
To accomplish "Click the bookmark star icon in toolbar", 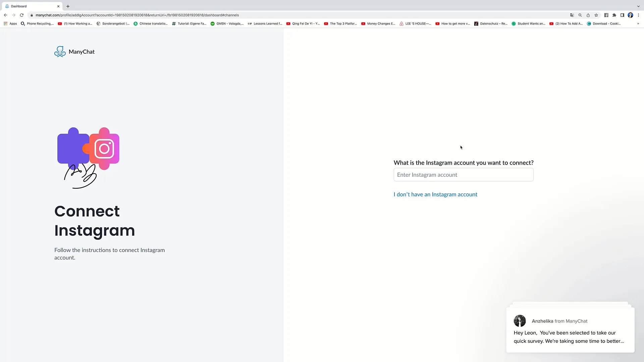I will click(596, 15).
